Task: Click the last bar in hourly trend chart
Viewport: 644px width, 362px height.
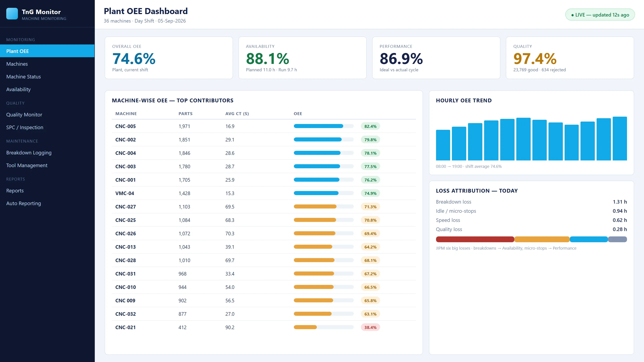Action: pyautogui.click(x=619, y=138)
